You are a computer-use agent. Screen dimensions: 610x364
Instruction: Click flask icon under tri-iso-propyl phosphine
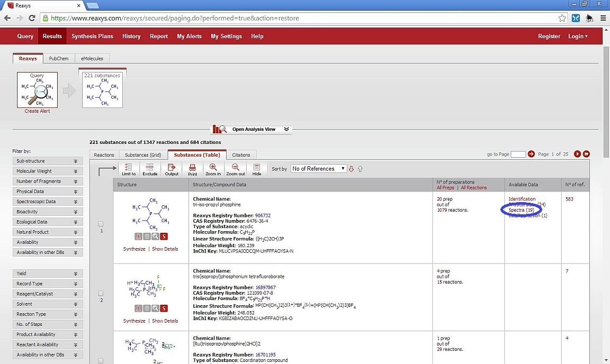point(138,236)
